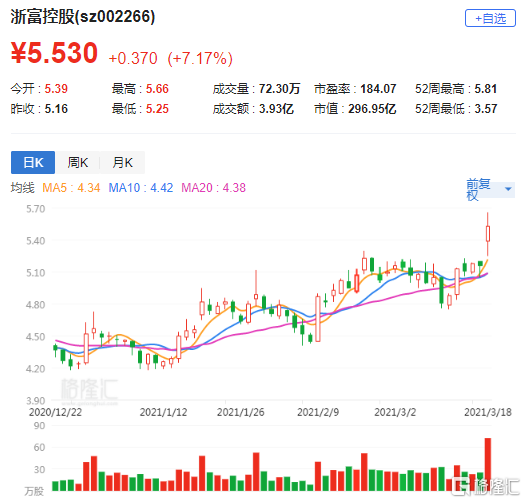Add stock to watchlist with +自选 button

(490, 18)
